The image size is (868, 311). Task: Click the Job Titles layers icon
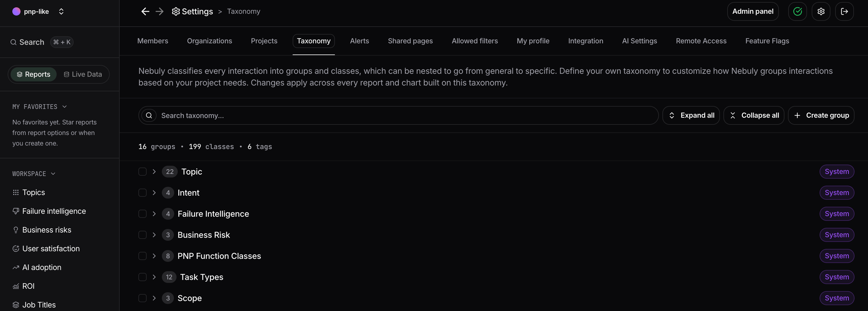tap(16, 305)
